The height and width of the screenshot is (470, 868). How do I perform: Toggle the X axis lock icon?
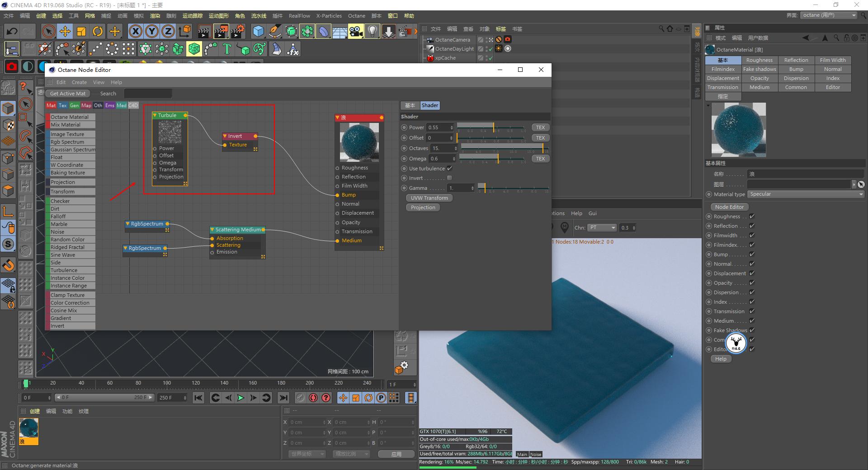135,31
